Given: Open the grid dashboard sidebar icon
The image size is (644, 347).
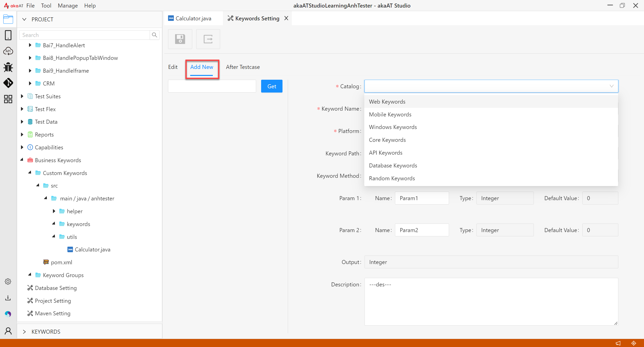Looking at the screenshot, I should coord(8,99).
